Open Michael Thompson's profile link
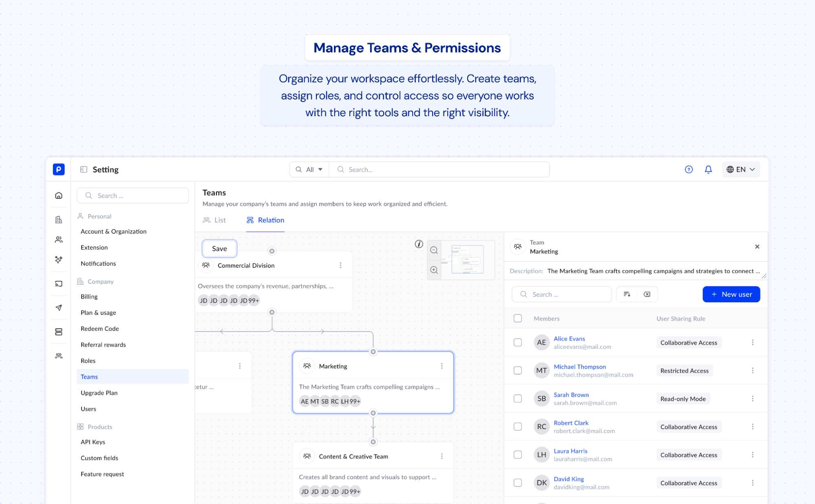The height and width of the screenshot is (504, 815). coord(580,367)
